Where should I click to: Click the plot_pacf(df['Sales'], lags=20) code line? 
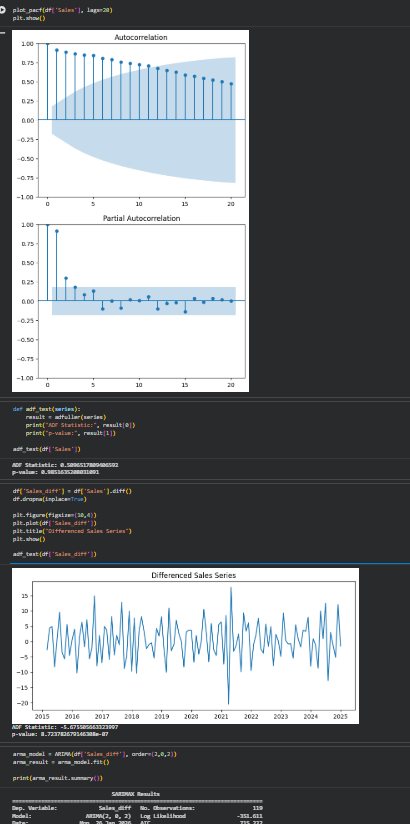coord(63,10)
